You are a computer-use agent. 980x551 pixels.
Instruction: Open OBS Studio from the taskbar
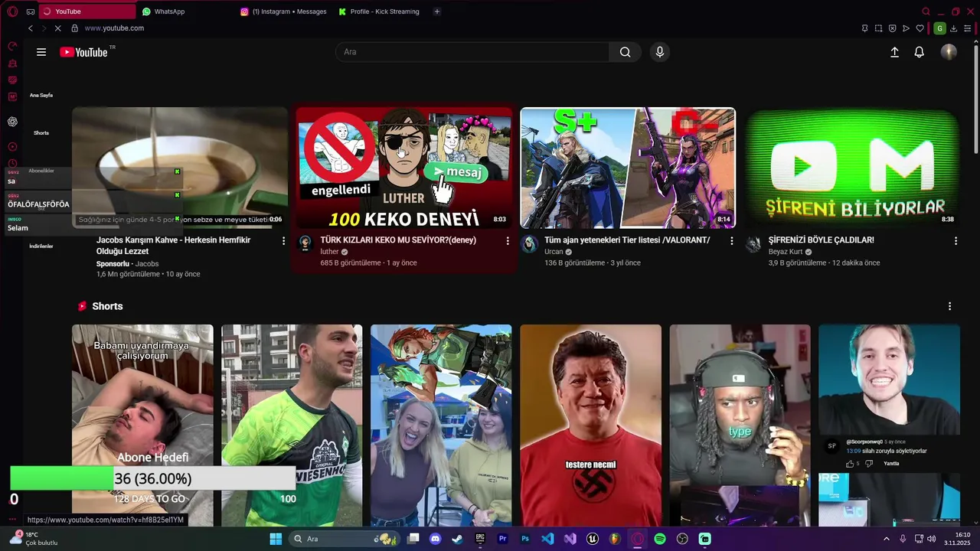pos(682,539)
